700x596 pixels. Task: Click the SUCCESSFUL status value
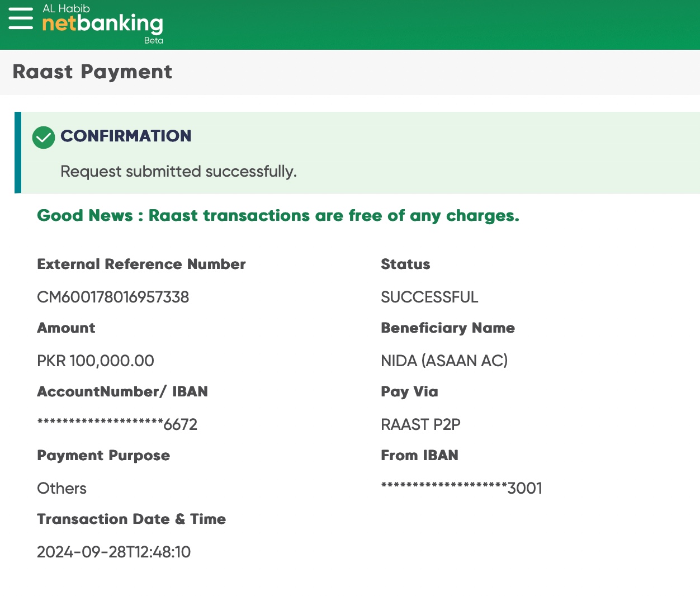[x=429, y=297]
